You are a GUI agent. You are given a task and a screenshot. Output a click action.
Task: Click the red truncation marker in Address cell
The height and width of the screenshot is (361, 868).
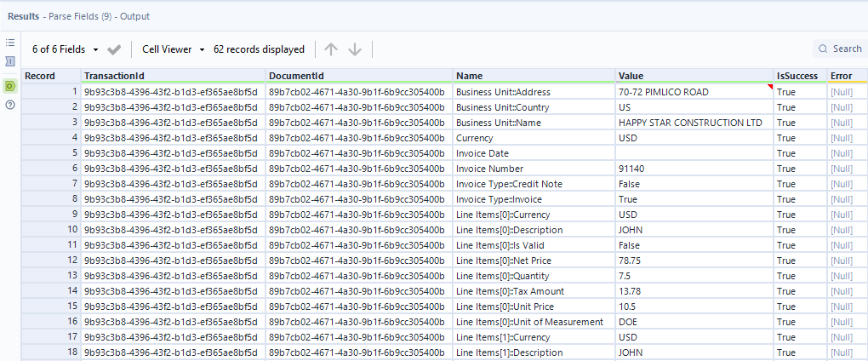(x=770, y=87)
